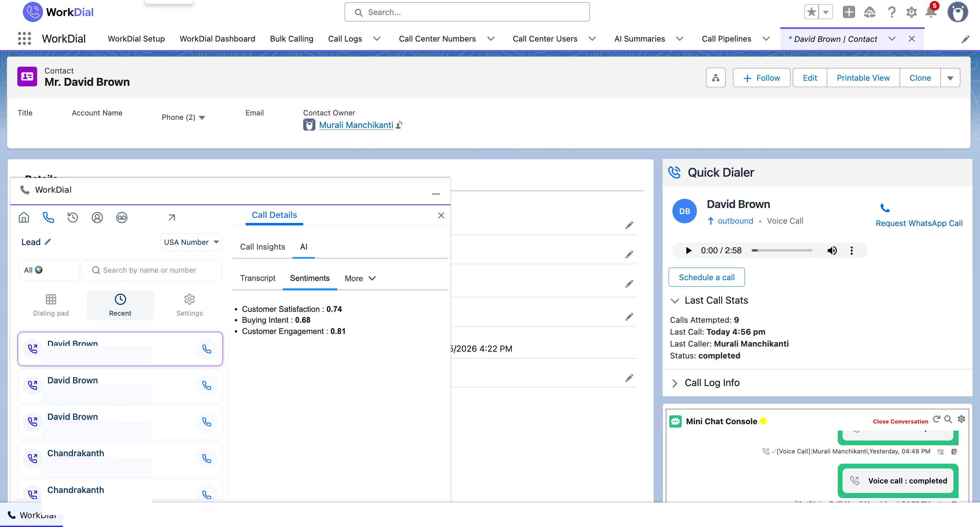Click Request WhatsApp Call link

919,223
